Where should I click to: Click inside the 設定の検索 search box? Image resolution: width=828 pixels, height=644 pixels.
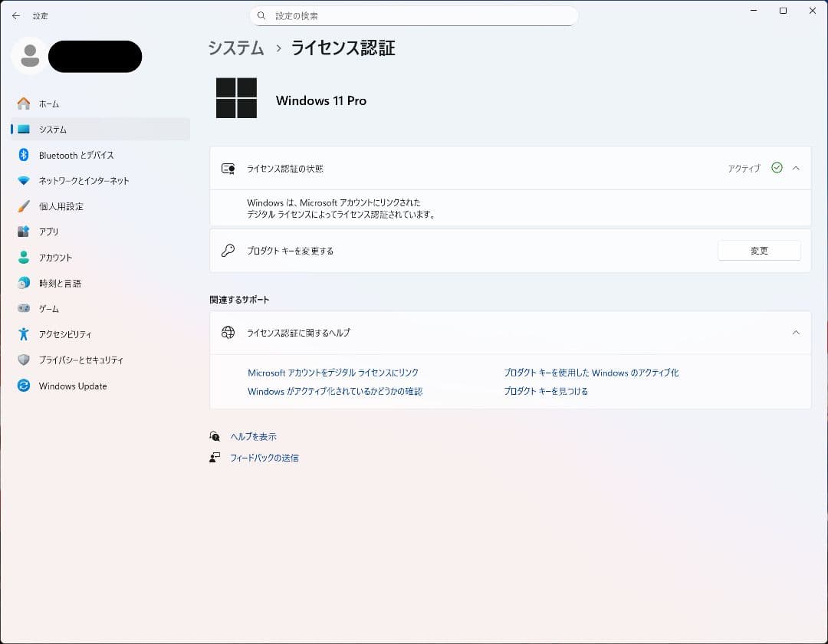coord(414,15)
